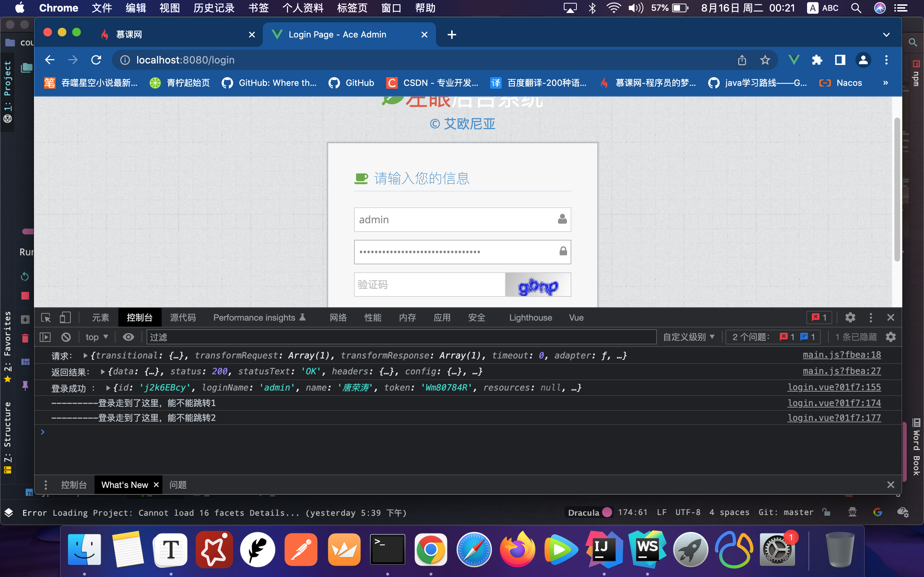Screen dimensions: 924x577
Task: Open the 自定义级别 log level dropdown
Action: 688,336
